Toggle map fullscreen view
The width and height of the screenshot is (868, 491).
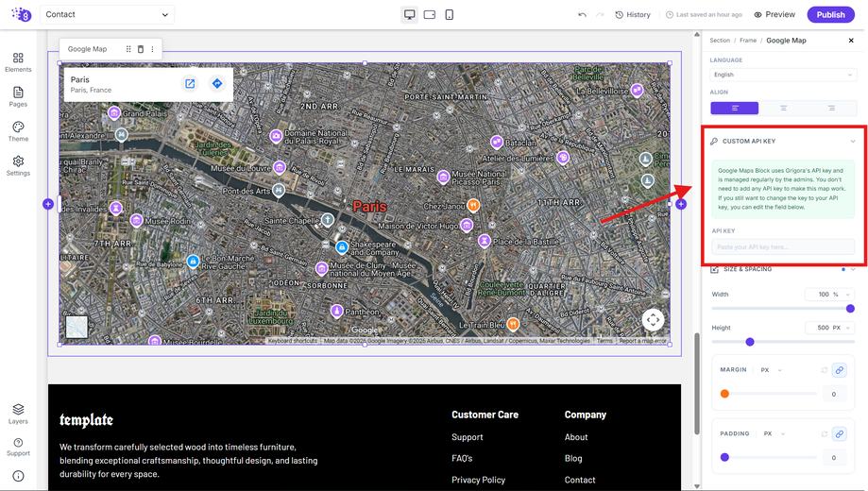click(x=654, y=319)
